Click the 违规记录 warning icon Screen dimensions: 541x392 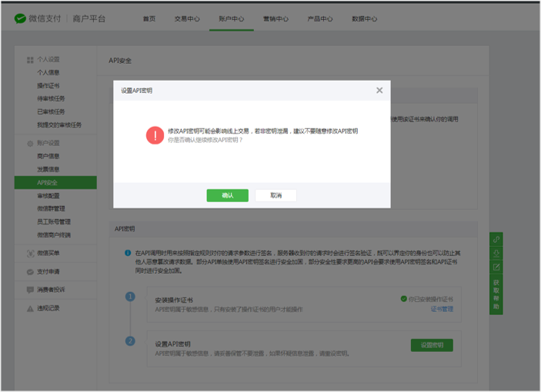click(x=31, y=308)
